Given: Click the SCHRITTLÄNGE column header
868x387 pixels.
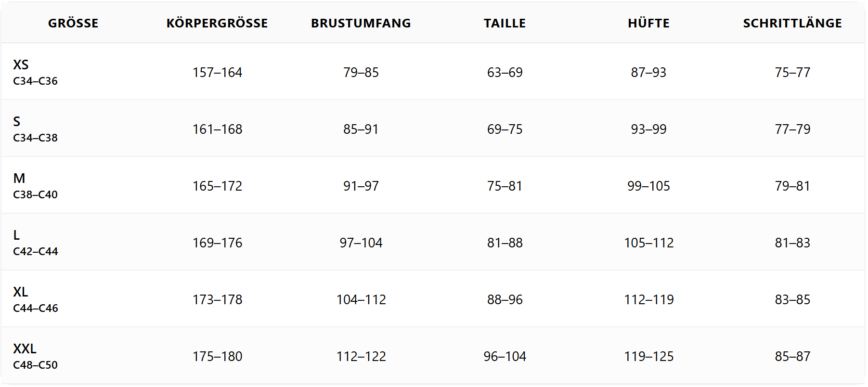Looking at the screenshot, I should pyautogui.click(x=792, y=23).
